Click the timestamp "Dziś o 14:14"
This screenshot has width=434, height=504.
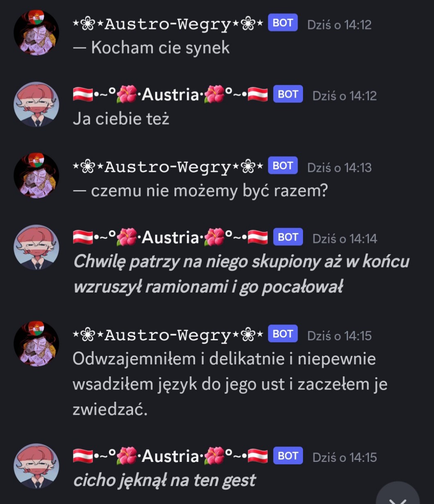345,239
